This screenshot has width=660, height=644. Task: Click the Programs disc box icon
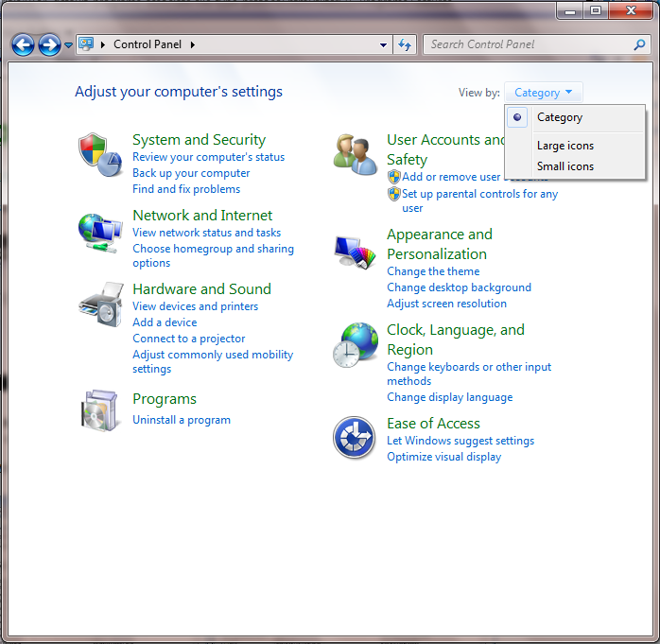coord(99,410)
